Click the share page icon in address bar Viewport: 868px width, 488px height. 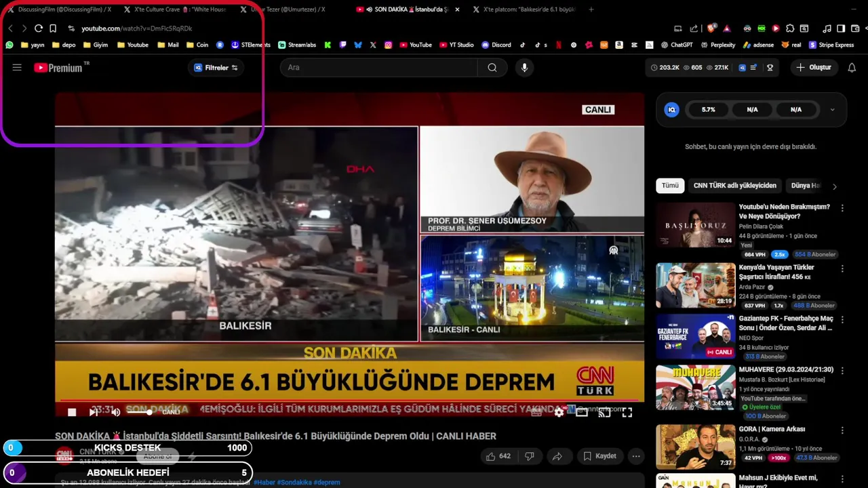tap(694, 28)
